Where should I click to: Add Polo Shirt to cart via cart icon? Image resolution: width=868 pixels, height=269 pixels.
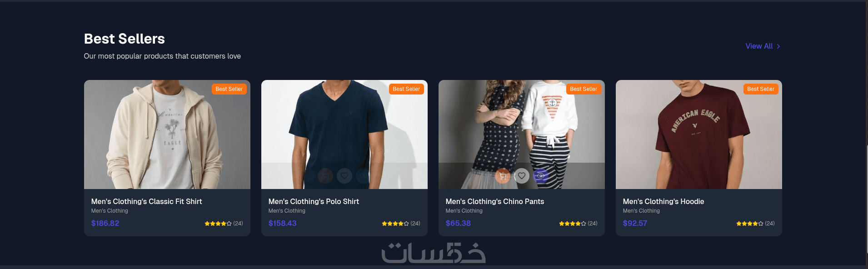point(325,176)
